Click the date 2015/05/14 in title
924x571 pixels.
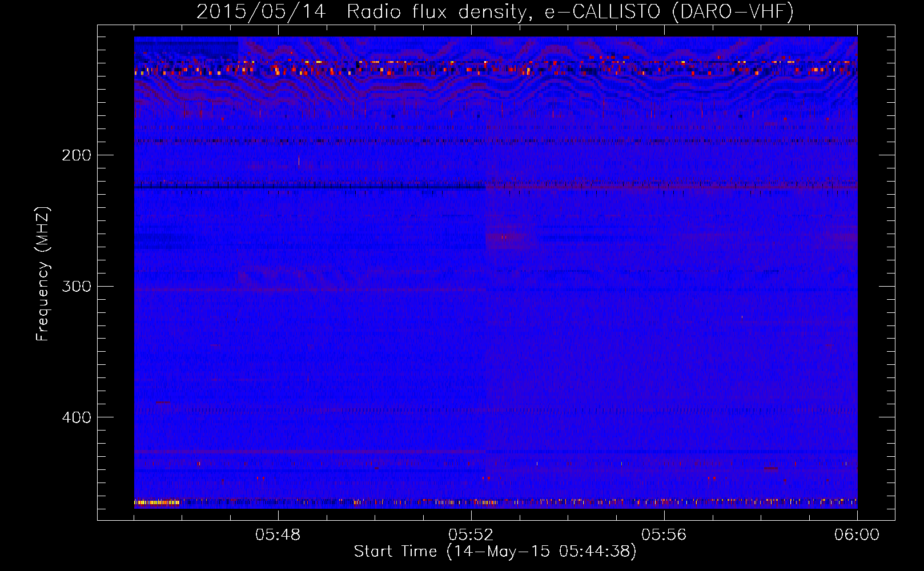pyautogui.click(x=261, y=12)
